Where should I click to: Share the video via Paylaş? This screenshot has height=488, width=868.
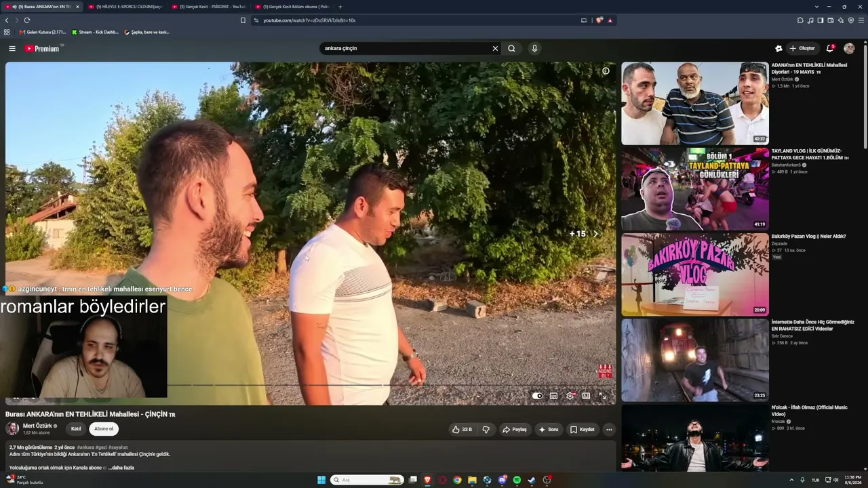click(x=515, y=429)
